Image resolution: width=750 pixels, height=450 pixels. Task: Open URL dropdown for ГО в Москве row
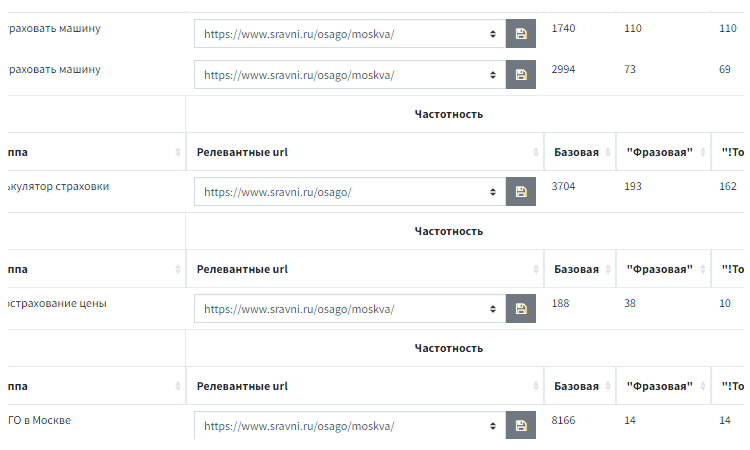coord(350,426)
